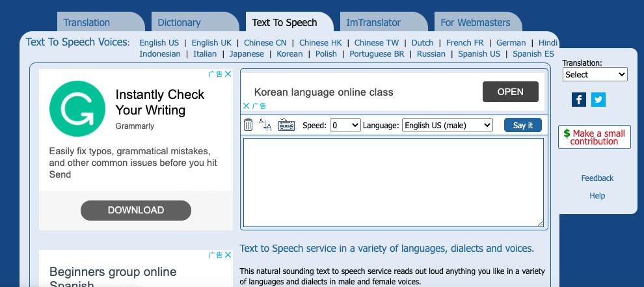The height and width of the screenshot is (287, 644).
Task: Click inside the text-to-speech input area
Action: pos(394,182)
